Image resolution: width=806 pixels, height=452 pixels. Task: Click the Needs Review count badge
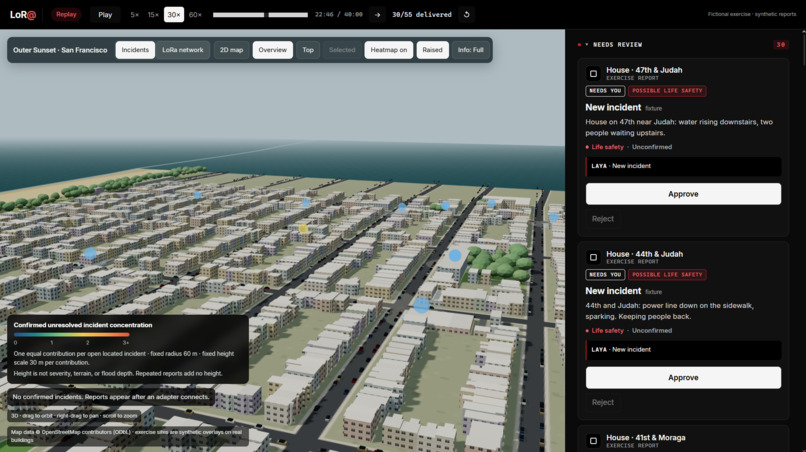pyautogui.click(x=780, y=45)
